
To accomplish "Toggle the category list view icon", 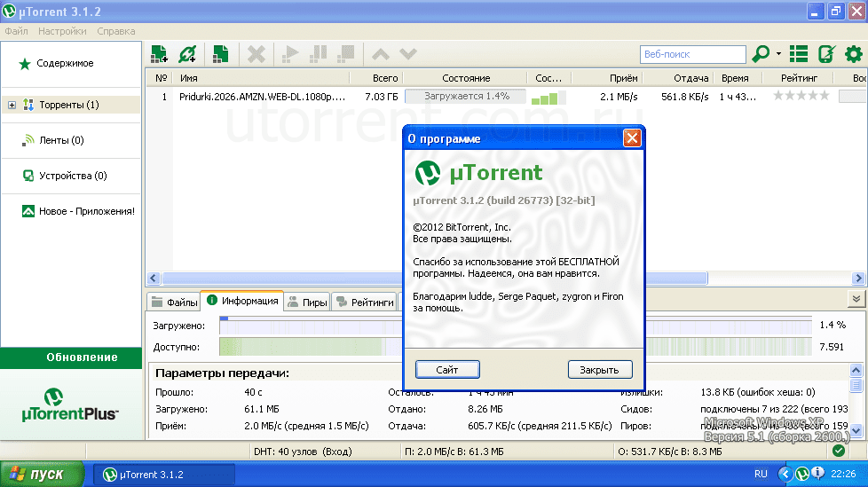I will (798, 54).
